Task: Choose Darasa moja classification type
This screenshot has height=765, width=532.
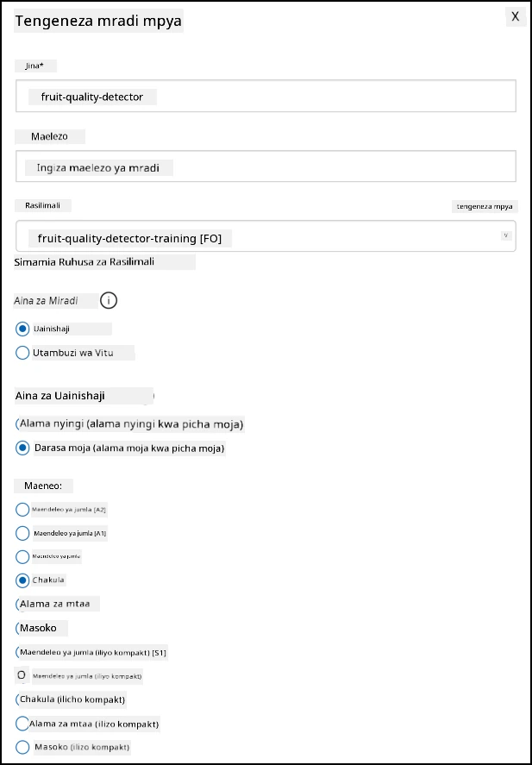Action: (22, 448)
